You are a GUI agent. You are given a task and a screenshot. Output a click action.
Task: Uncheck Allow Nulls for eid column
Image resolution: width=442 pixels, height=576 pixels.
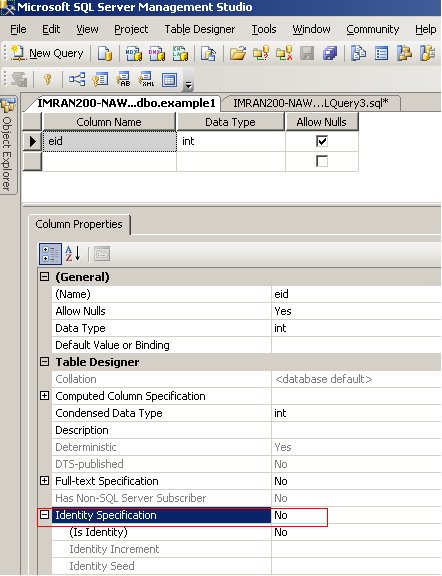point(322,141)
